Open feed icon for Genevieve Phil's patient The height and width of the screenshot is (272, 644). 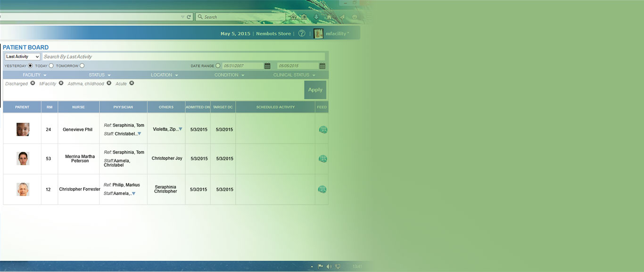point(323,130)
